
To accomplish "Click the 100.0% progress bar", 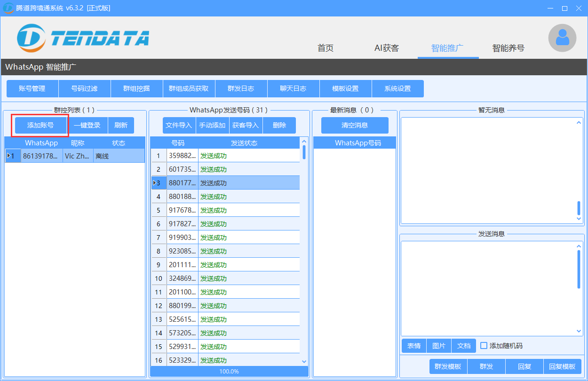I will point(229,371).
